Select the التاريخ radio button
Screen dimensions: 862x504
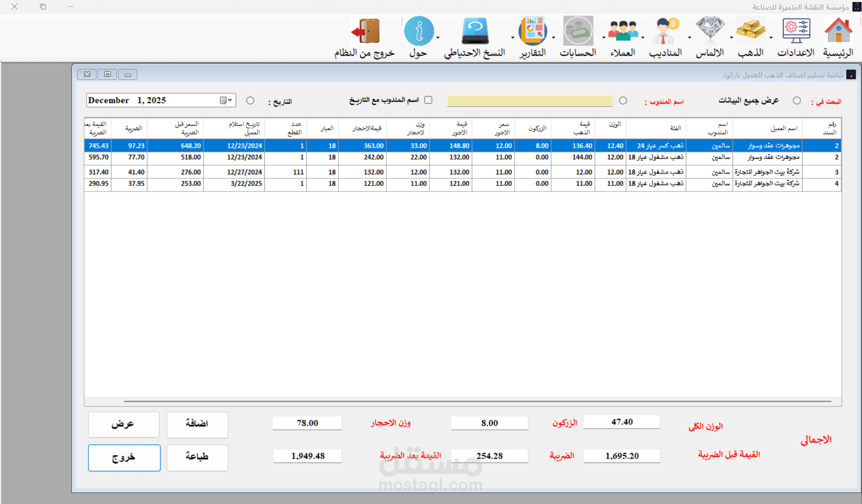(250, 101)
